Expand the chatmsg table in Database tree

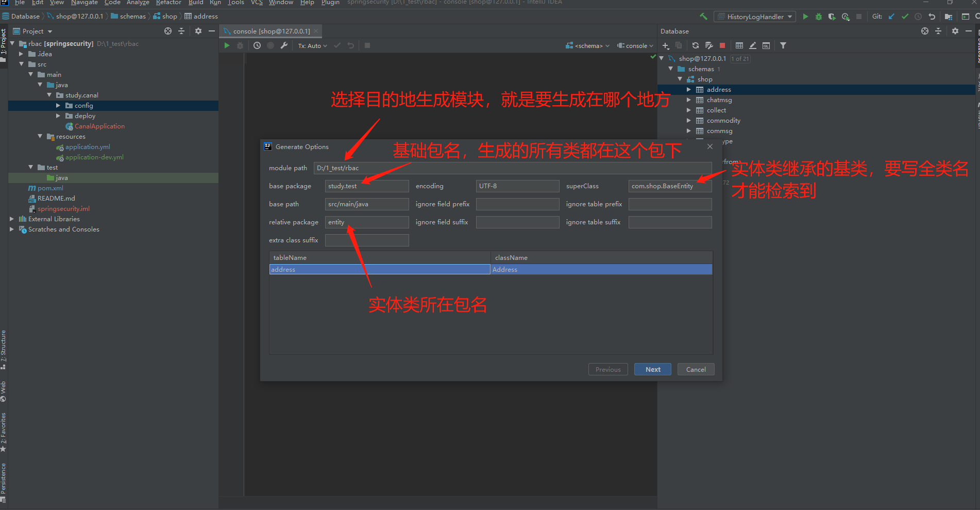(688, 100)
